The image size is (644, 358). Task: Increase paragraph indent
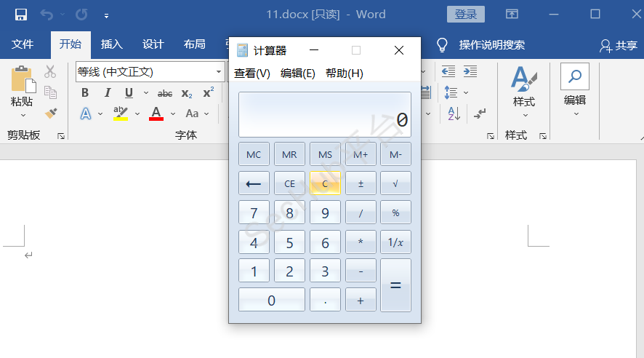[470, 71]
